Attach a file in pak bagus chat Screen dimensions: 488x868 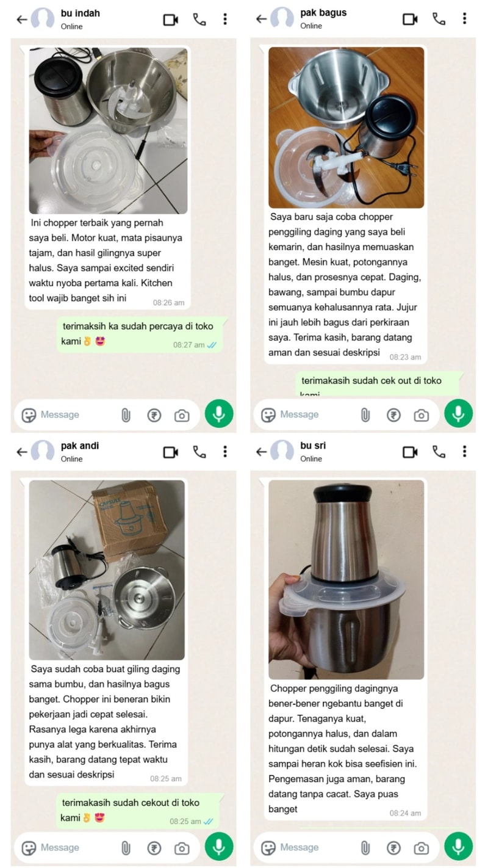pos(365,415)
